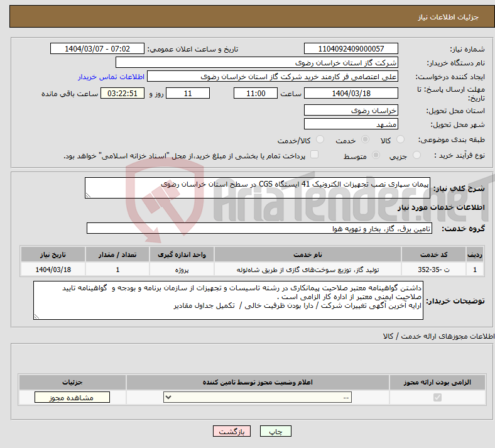Click the need date cell 1404/03/18
Image resolution: width=495 pixels, height=448 pixels.
pyautogui.click(x=53, y=270)
